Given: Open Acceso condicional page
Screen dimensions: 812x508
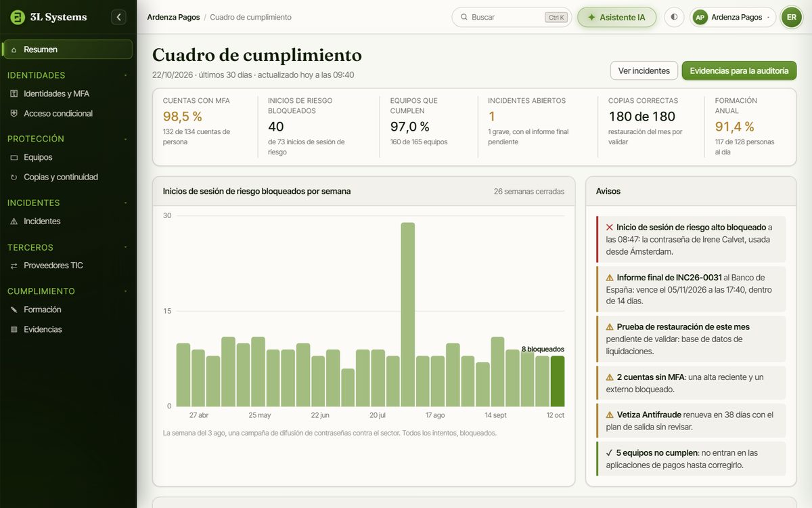Looking at the screenshot, I should 67,113.
